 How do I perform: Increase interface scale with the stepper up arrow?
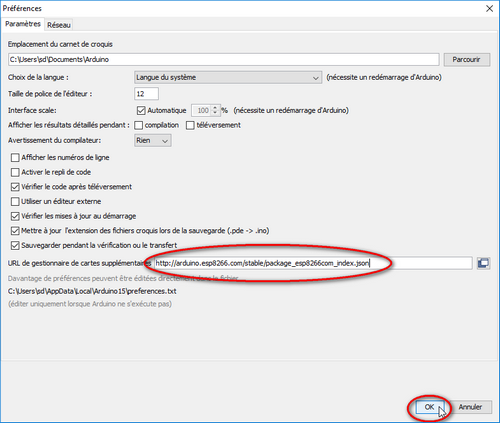click(x=215, y=107)
